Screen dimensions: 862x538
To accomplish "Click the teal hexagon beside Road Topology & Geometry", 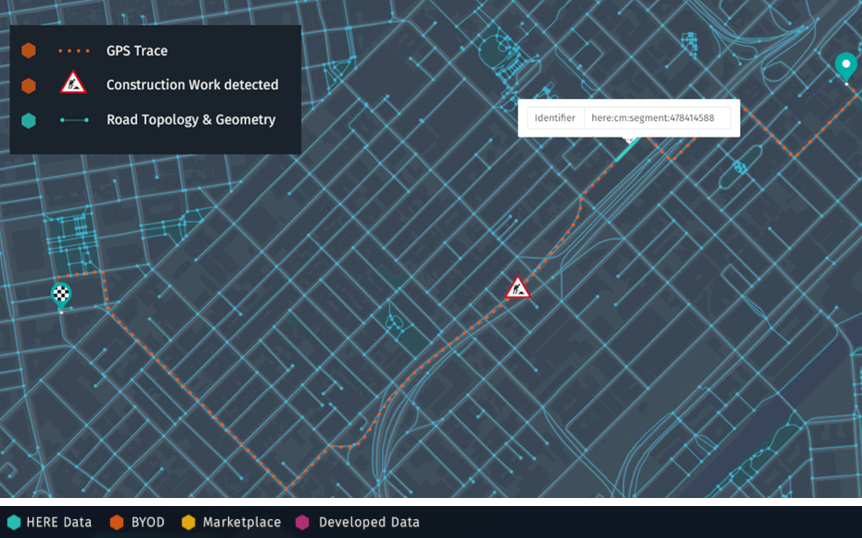I will [x=29, y=120].
